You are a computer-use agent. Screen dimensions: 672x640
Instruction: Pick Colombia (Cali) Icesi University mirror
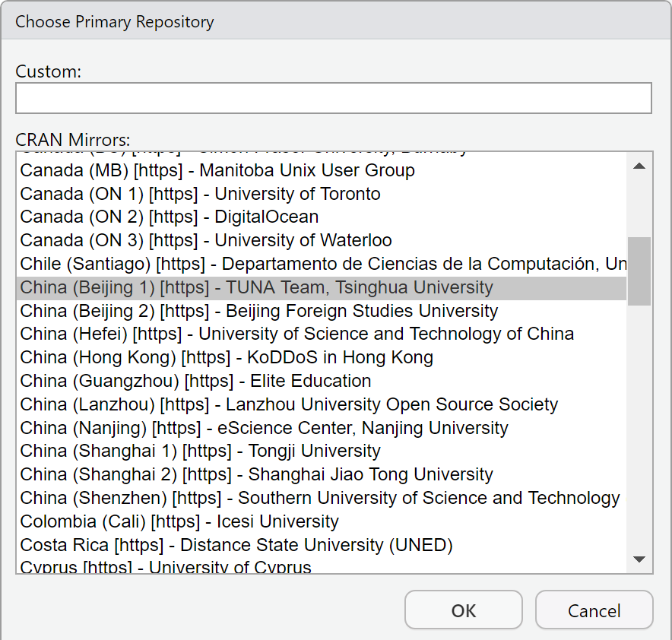tap(179, 522)
